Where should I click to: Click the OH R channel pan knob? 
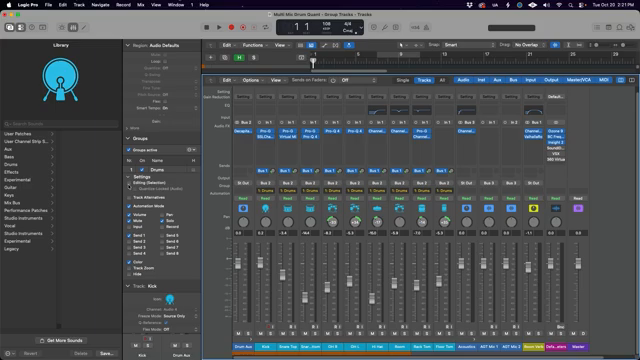point(332,222)
